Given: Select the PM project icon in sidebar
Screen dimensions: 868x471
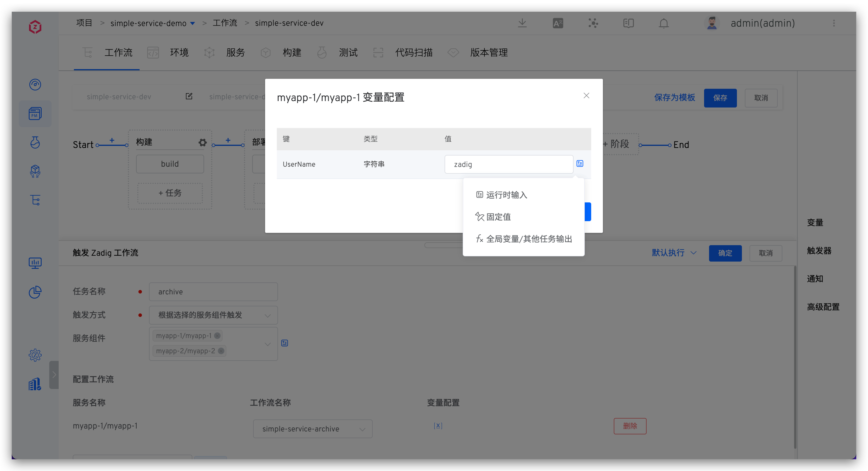Looking at the screenshot, I should click(35, 114).
